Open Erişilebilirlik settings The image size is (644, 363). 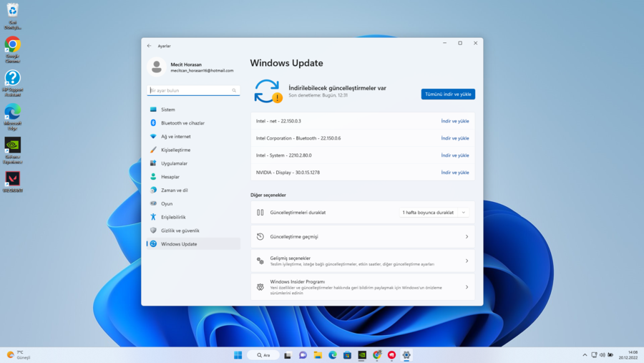coord(193,217)
